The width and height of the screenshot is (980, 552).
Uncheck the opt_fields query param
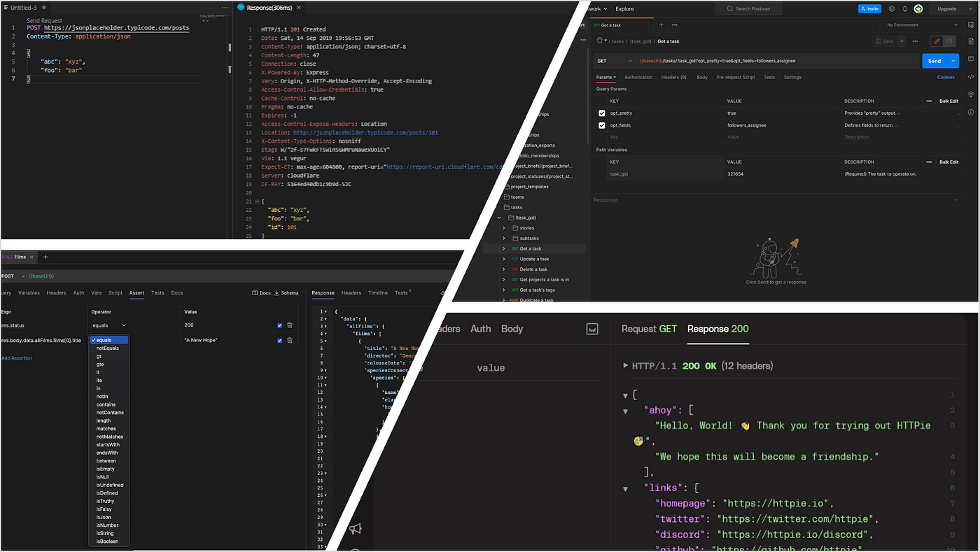[x=602, y=125]
